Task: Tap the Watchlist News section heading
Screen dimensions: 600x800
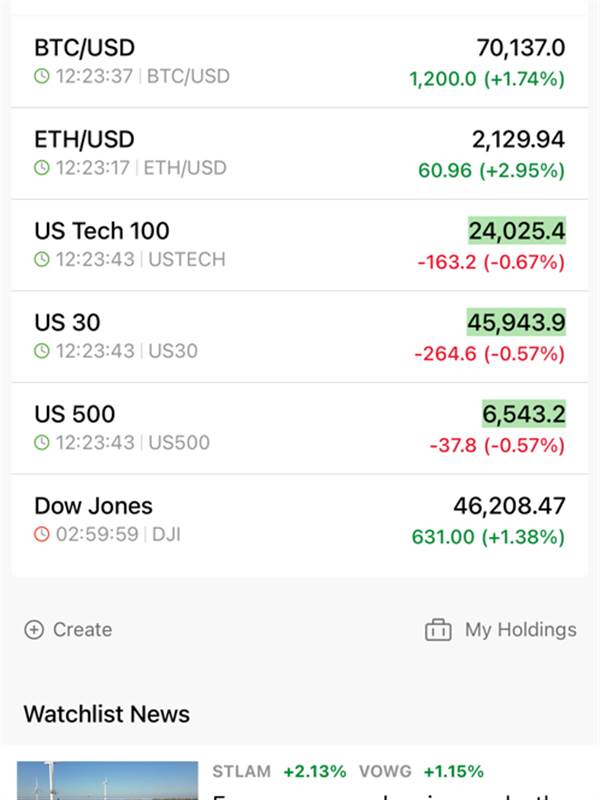Action: pos(106,714)
